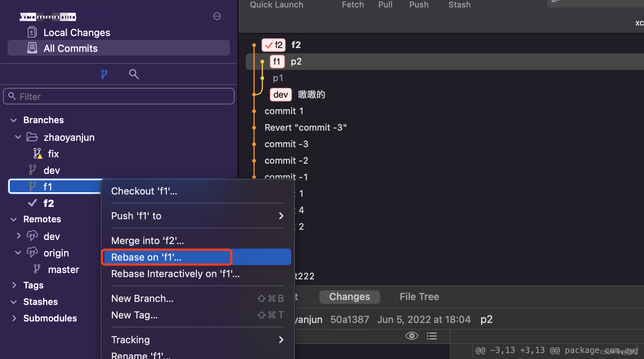Click the master remote branch icon
644x359 pixels.
tap(37, 269)
